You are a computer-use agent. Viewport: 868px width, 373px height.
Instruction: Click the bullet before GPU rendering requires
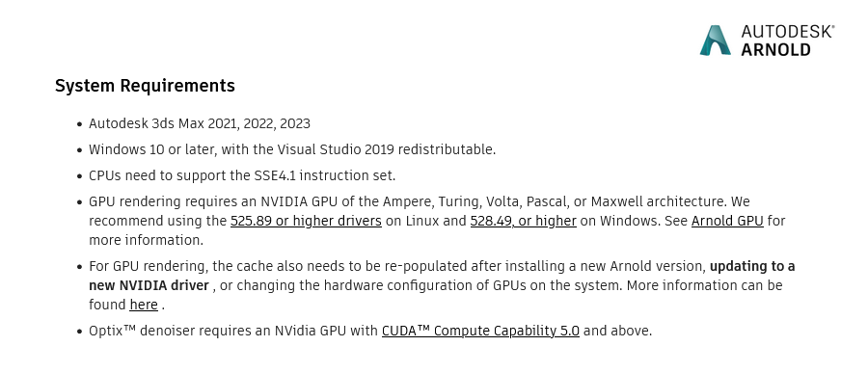(79, 202)
